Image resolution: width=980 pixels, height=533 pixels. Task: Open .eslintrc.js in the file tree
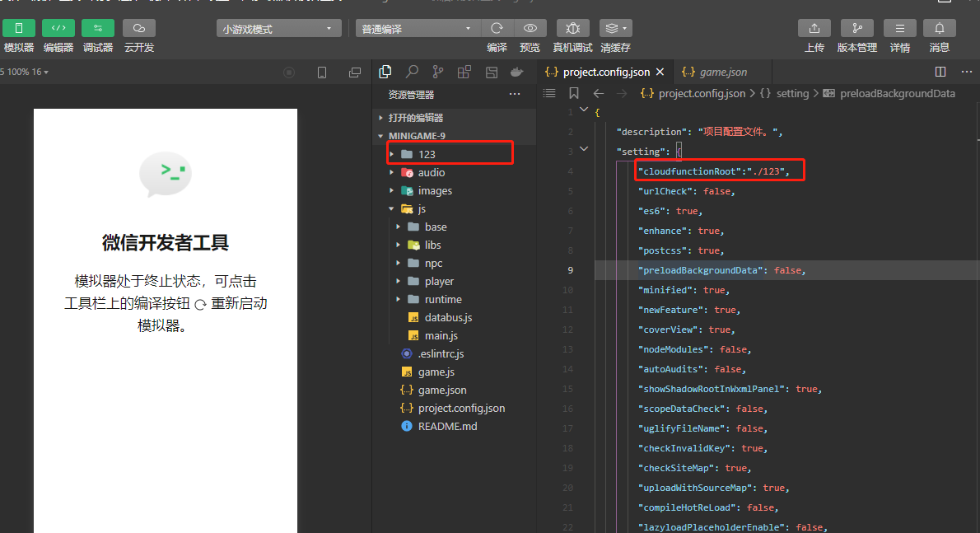(455, 353)
